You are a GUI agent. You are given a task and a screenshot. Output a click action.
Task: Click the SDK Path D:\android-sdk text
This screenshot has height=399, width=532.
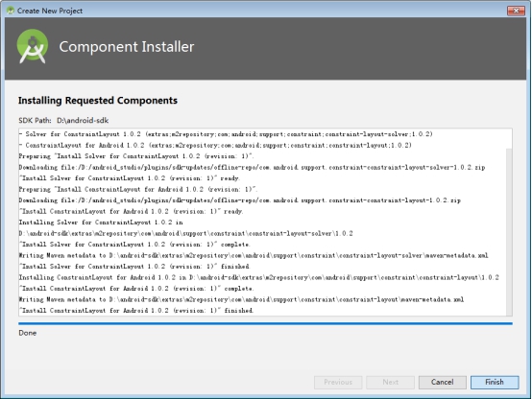point(63,120)
